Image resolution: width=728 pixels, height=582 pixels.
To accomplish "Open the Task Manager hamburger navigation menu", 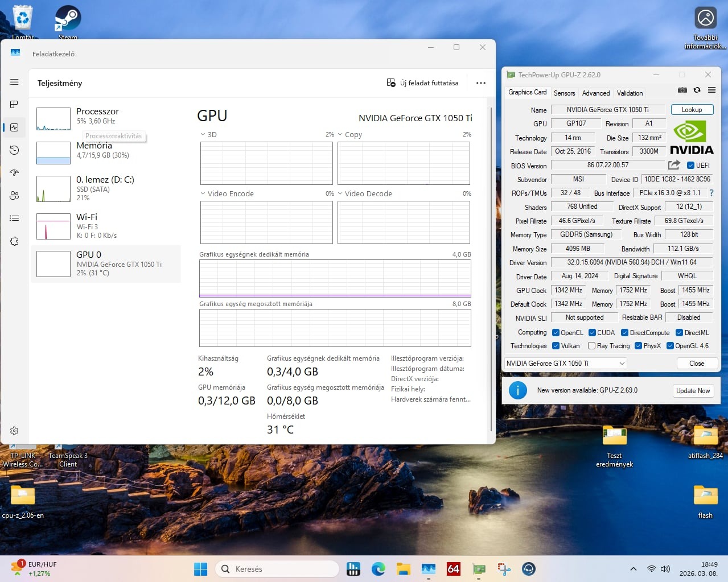I will point(14,82).
